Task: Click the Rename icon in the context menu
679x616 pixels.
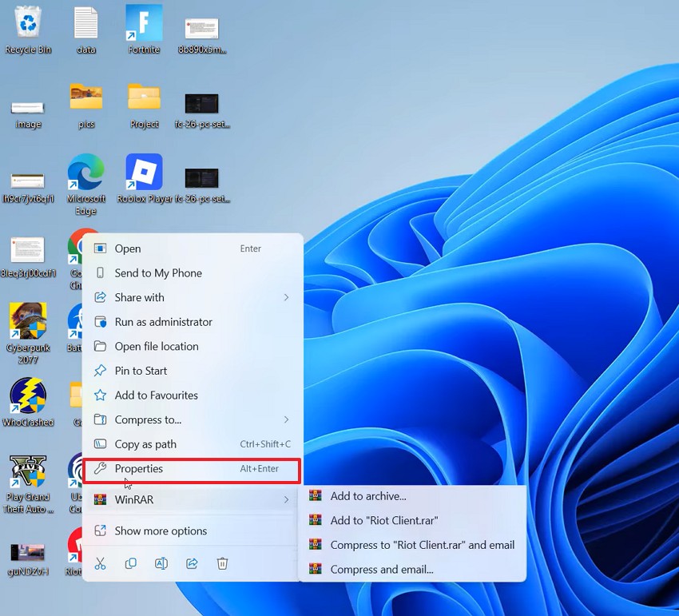Action: click(x=161, y=563)
